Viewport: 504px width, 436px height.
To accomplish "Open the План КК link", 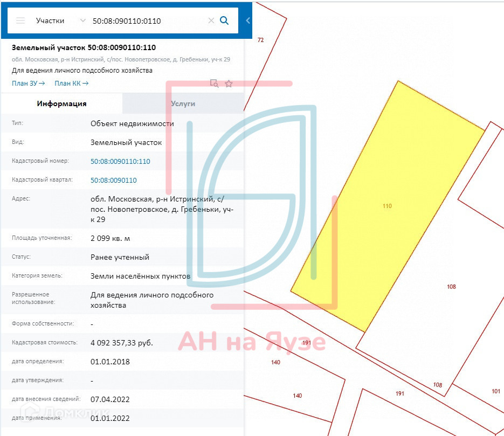I will (x=71, y=84).
